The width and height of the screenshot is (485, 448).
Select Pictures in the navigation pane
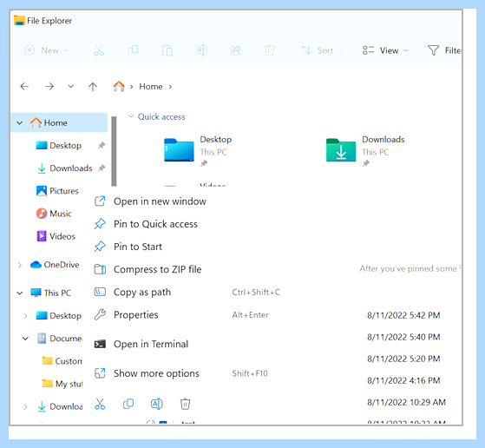click(57, 191)
